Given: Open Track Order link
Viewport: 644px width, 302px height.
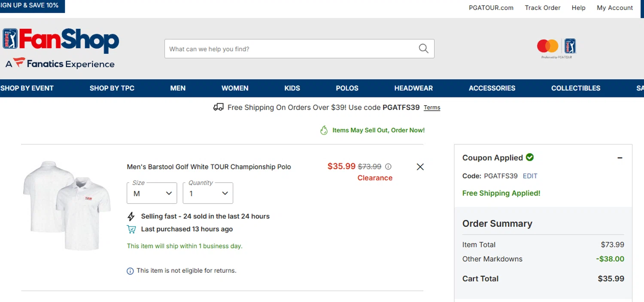Looking at the screenshot, I should (x=543, y=8).
